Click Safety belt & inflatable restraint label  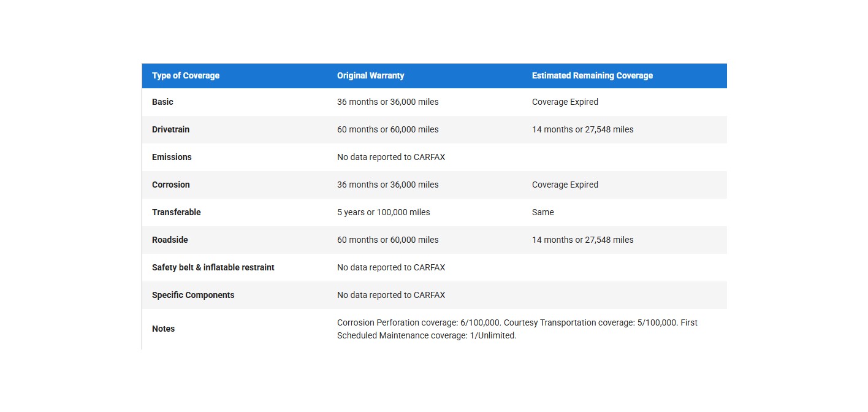point(213,267)
